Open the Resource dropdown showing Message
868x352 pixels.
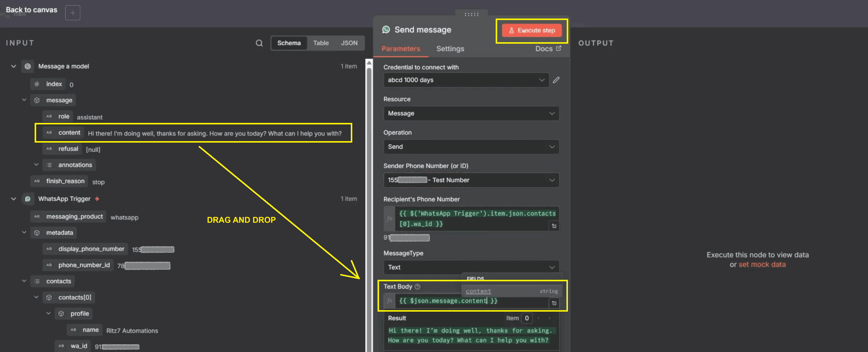click(x=471, y=113)
